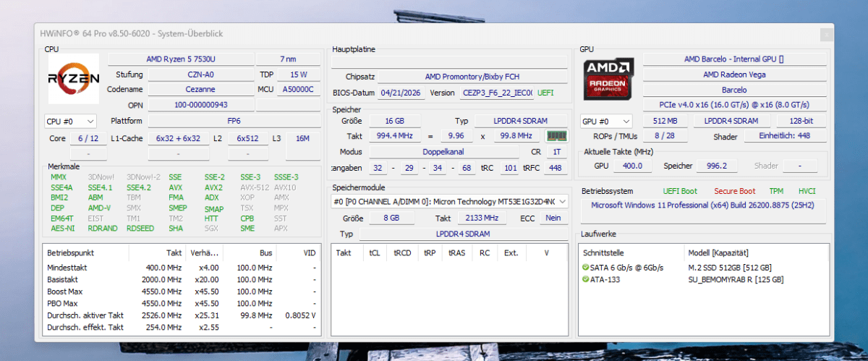
Task: Click the Doppelkanal mode value
Action: pos(443,152)
